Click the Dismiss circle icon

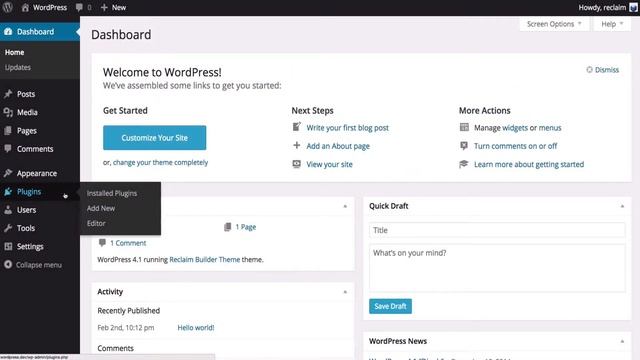[589, 70]
